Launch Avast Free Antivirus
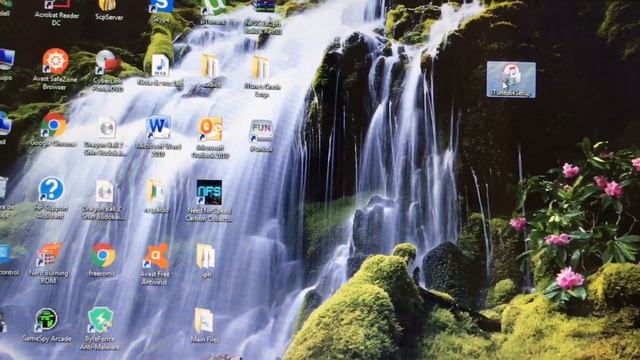Screen dimensions: 640x360 pyautogui.click(x=156, y=264)
